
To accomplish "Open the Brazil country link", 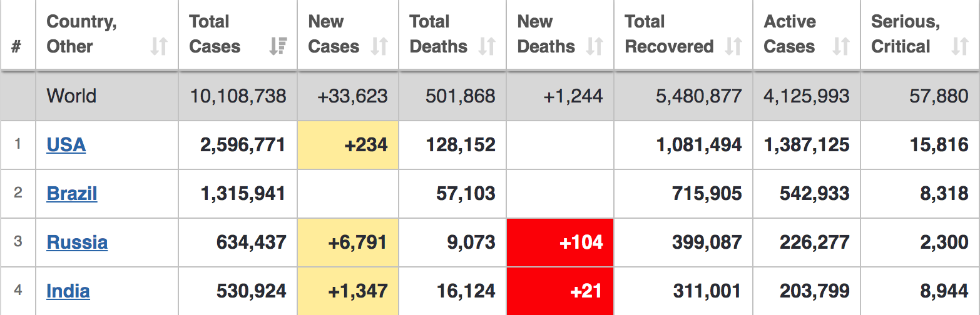I will point(72,194).
